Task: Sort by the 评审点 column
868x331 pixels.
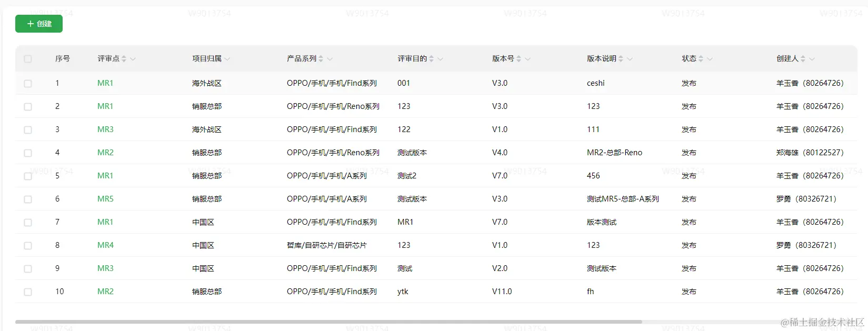Action: point(124,59)
